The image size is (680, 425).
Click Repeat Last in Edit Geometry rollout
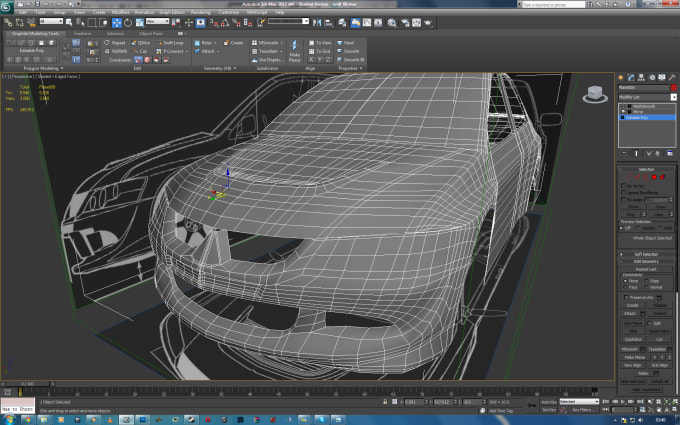tap(646, 269)
